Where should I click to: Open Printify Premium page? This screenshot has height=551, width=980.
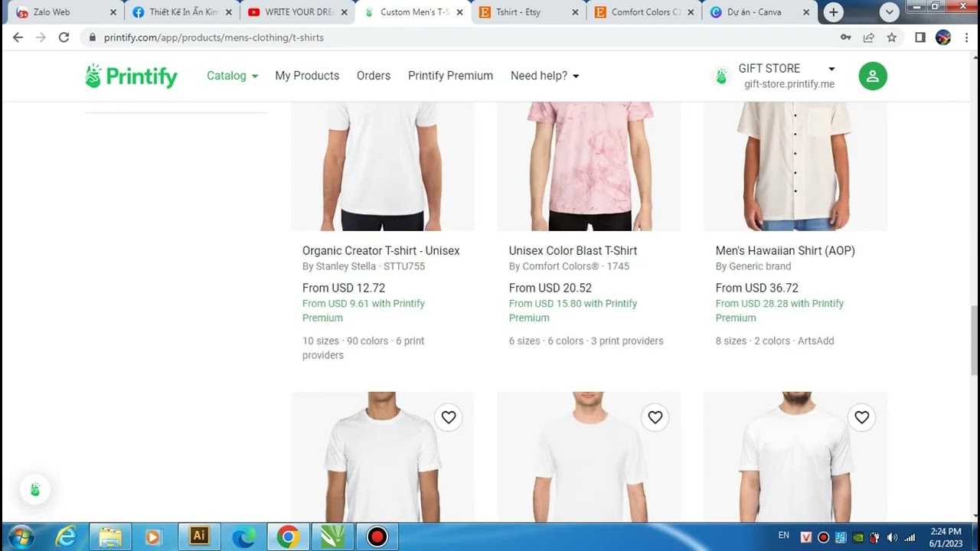click(450, 76)
